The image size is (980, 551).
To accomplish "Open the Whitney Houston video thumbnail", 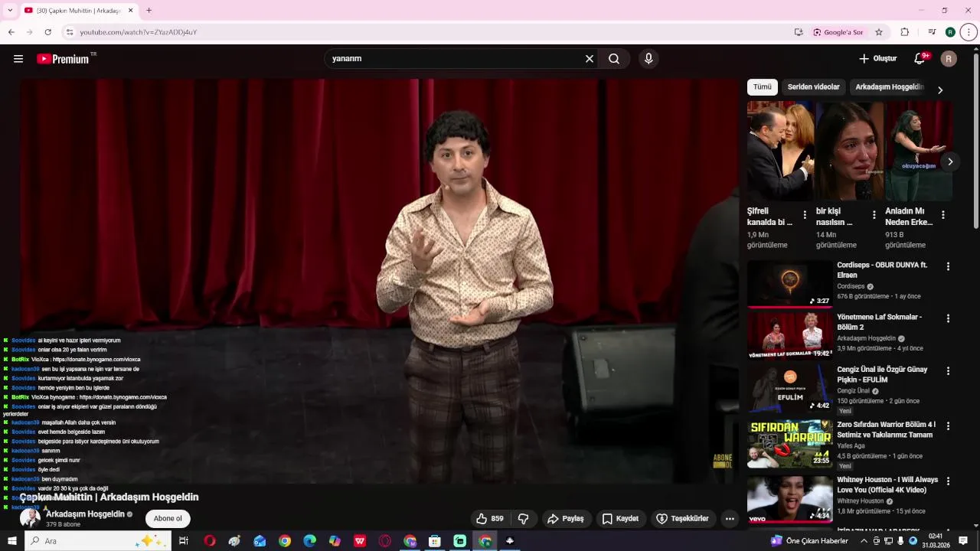I will tap(790, 500).
